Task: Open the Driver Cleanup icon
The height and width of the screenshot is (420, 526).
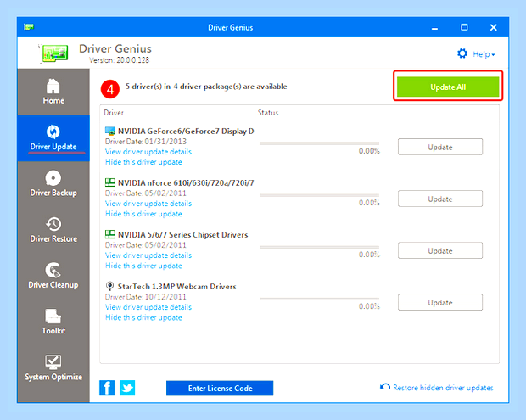Action: tap(53, 270)
